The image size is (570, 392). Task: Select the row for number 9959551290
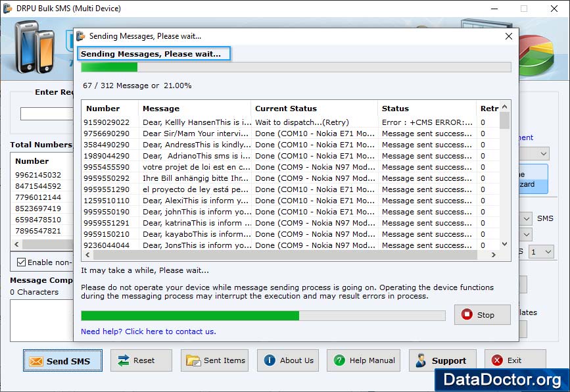(291, 189)
